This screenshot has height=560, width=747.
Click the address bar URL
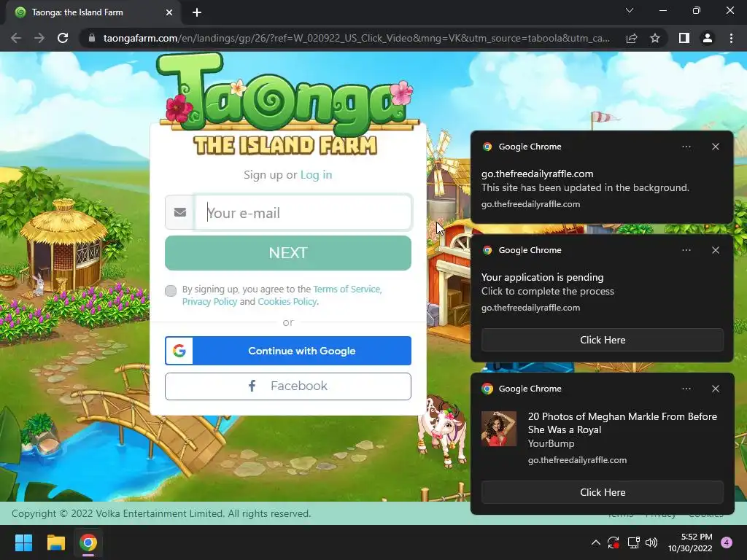click(x=356, y=38)
